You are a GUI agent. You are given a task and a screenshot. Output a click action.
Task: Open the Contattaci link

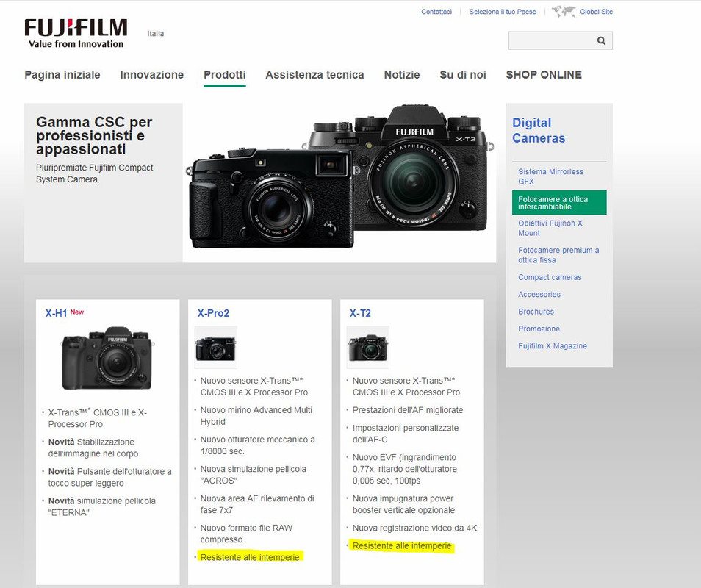click(x=436, y=12)
